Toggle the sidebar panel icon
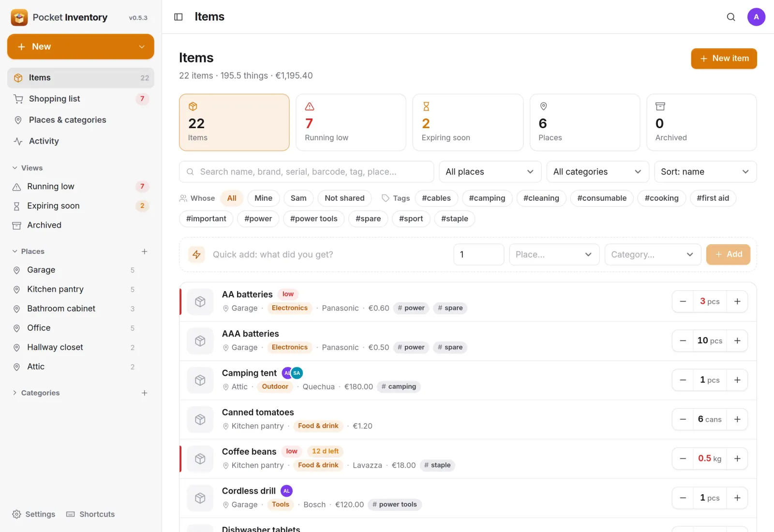Image resolution: width=774 pixels, height=532 pixels. [x=179, y=17]
